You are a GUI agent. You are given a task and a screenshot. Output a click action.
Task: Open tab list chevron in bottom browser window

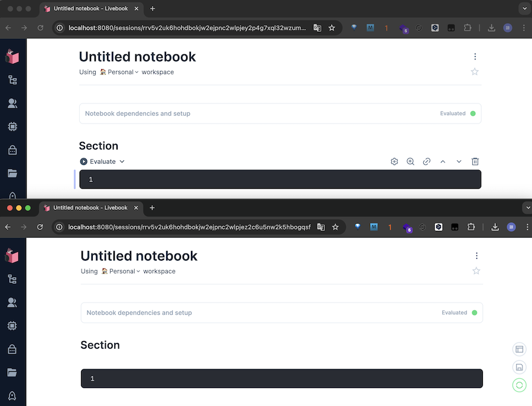(528, 207)
